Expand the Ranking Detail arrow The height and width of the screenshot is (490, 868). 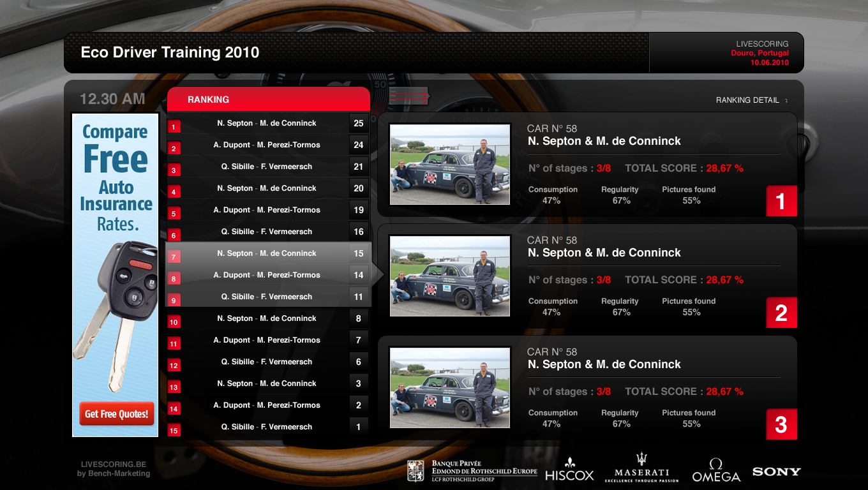click(x=786, y=101)
